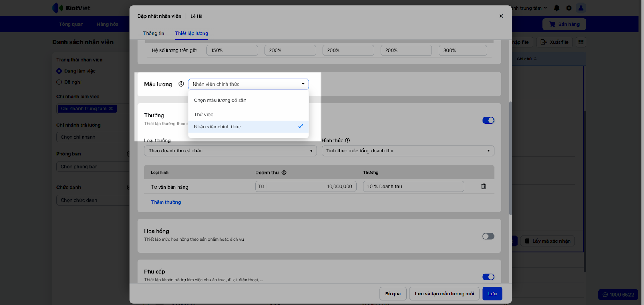Click Lưu và tạo mẫu lương mới
Image resolution: width=644 pixels, height=305 pixels.
click(444, 294)
